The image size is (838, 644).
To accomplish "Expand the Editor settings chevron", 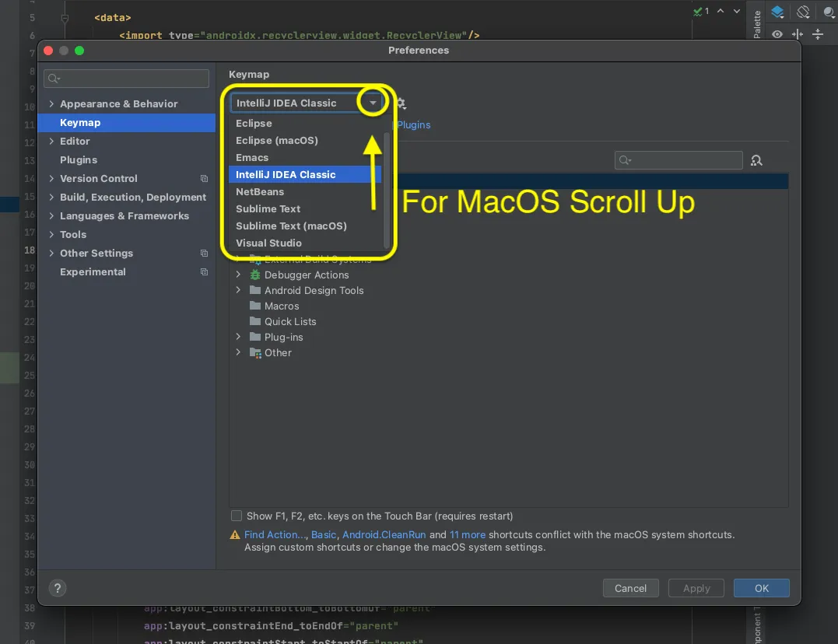I will click(x=51, y=141).
